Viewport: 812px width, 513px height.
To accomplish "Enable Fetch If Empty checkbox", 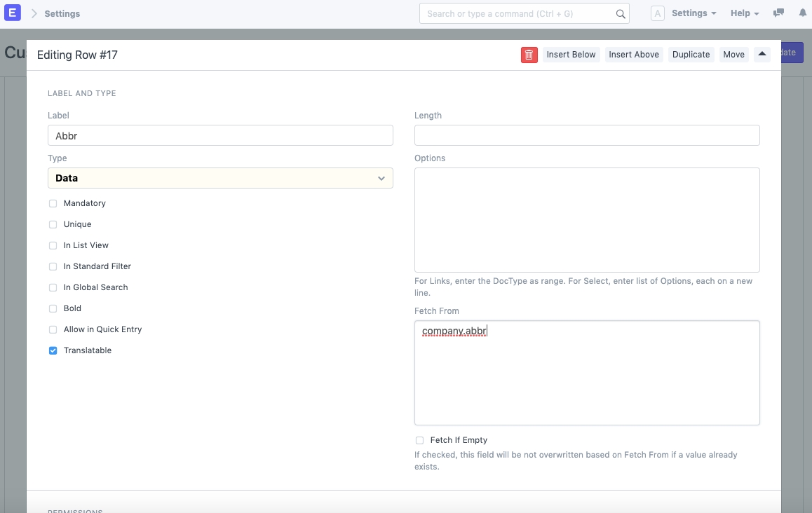I will [419, 440].
